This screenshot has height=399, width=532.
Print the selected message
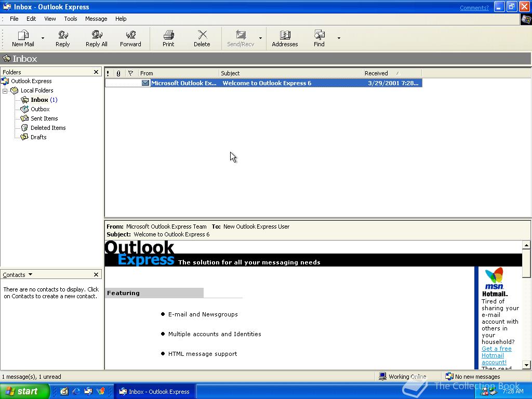pos(168,38)
